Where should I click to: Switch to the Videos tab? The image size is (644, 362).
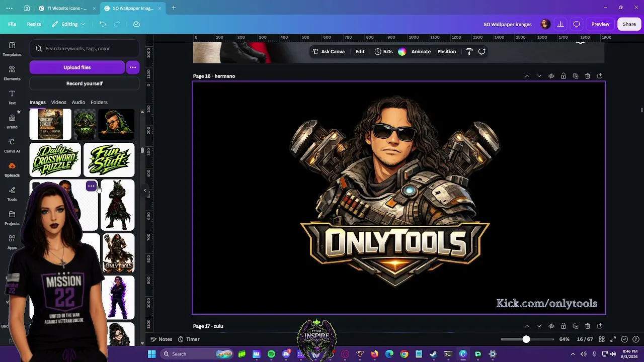tap(58, 102)
